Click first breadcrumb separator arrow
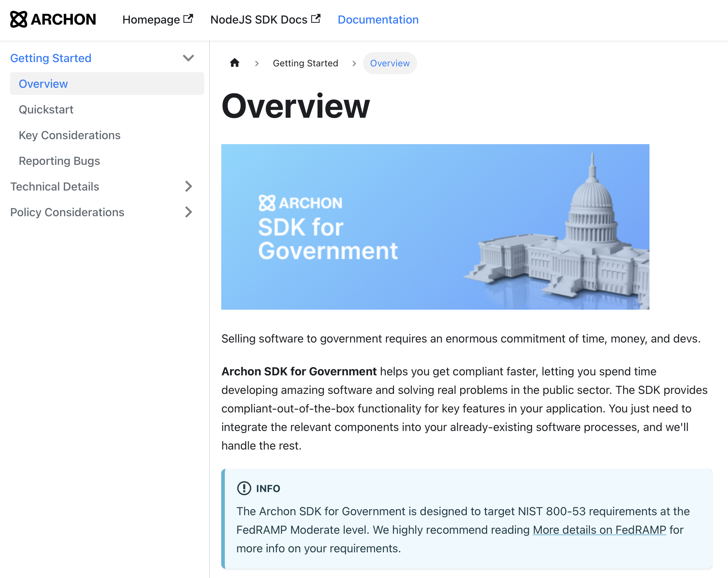 tap(257, 64)
